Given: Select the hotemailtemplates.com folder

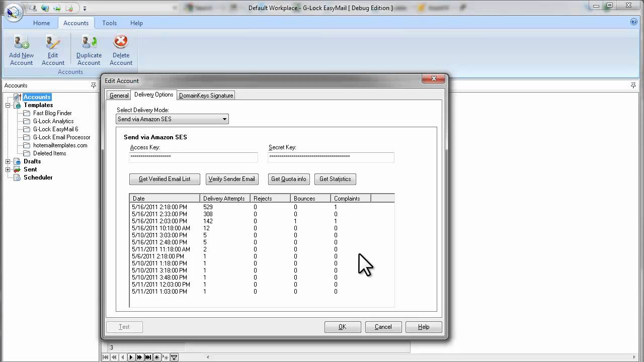Looking at the screenshot, I should pos(60,145).
